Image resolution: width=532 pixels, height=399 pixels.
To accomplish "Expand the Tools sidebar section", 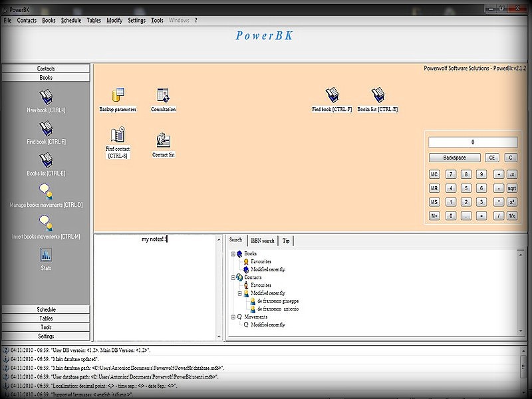I will pyautogui.click(x=46, y=327).
